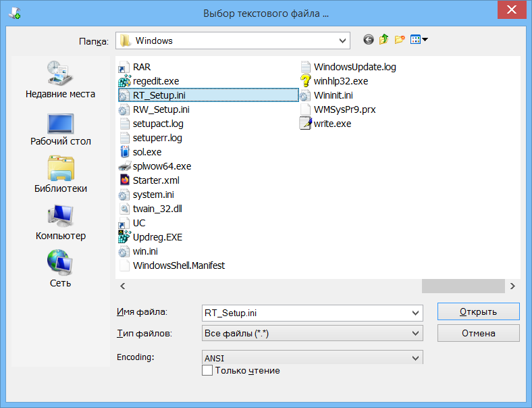Image resolution: width=532 pixels, height=408 pixels.
Task: Select splwow64.exe printer icon
Action: [124, 166]
